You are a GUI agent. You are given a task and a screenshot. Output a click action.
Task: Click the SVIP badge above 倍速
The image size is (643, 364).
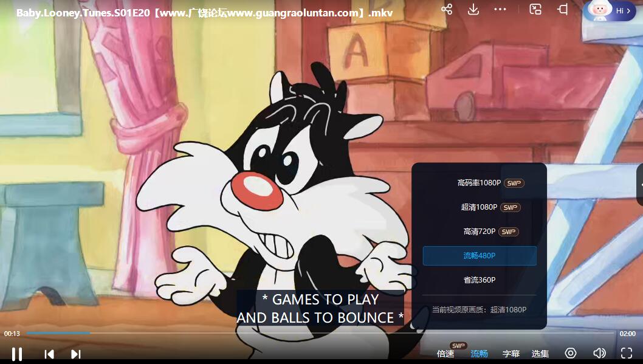[458, 346]
